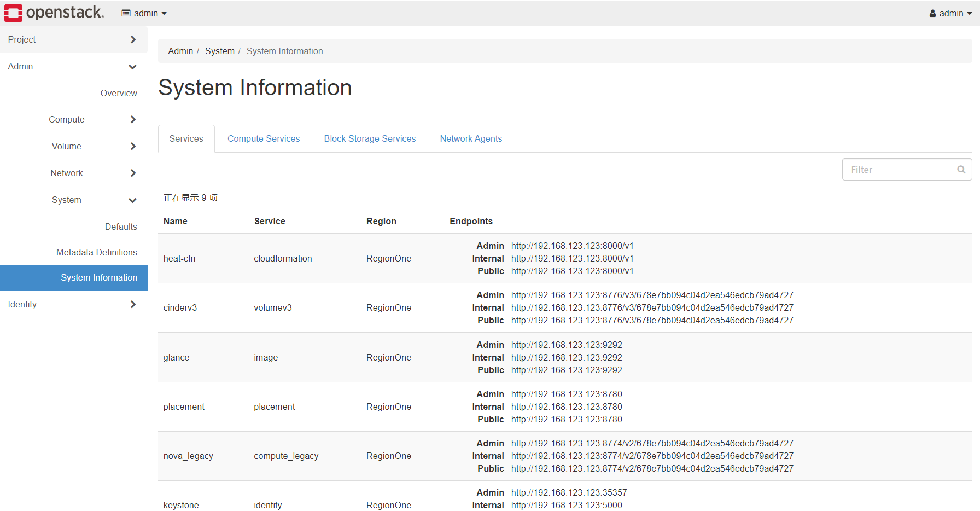Click keystone Admin endpoint port 35357

569,492
